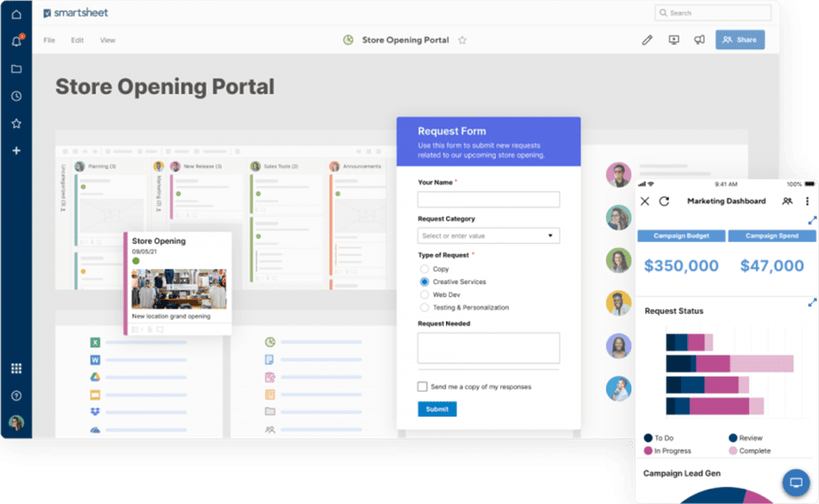Open sharing people icon in Marketing Dashboard
Viewport: 819px width, 504px height.
pos(787,201)
